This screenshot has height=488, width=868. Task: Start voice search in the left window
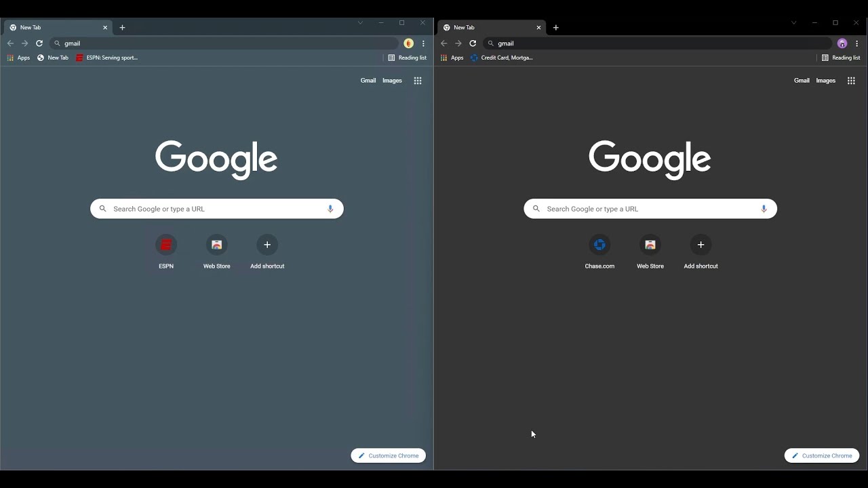click(330, 209)
